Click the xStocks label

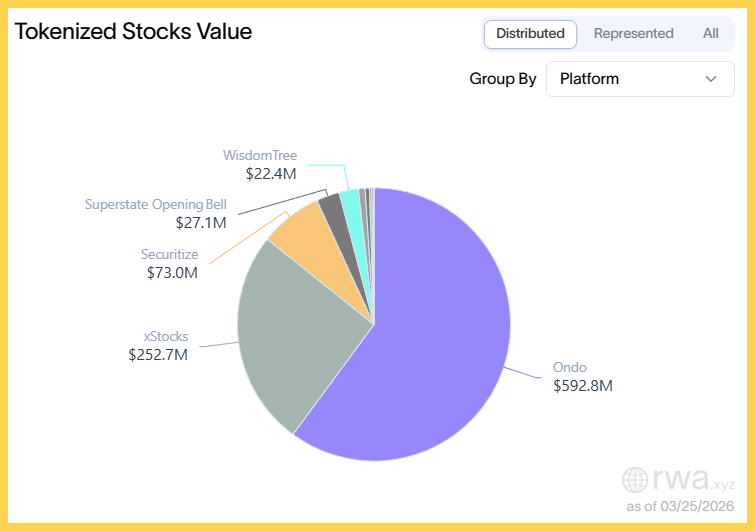pyautogui.click(x=166, y=336)
